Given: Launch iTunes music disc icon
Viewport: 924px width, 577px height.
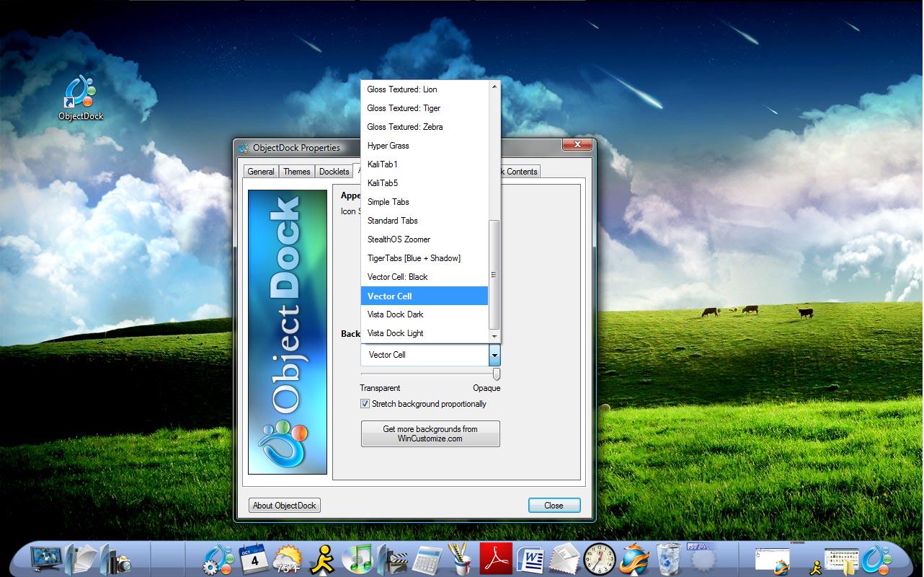Looking at the screenshot, I should pyautogui.click(x=356, y=560).
